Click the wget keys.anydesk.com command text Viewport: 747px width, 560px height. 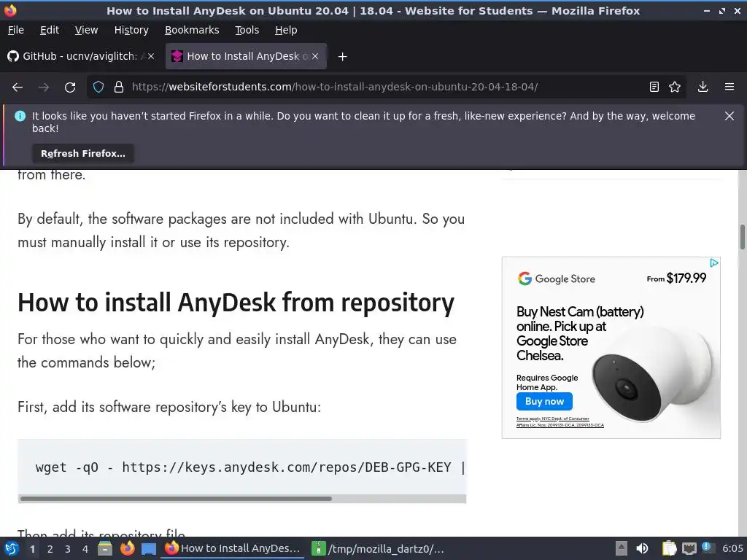pyautogui.click(x=249, y=467)
